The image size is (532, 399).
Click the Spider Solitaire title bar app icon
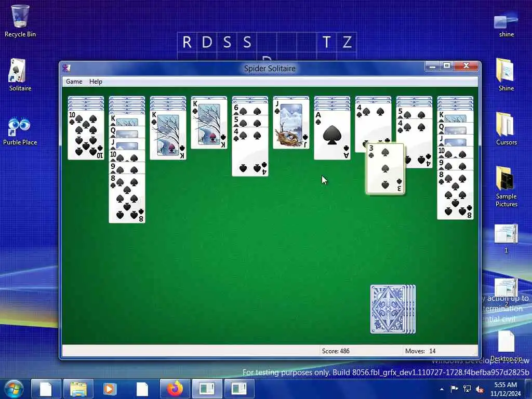pos(66,68)
